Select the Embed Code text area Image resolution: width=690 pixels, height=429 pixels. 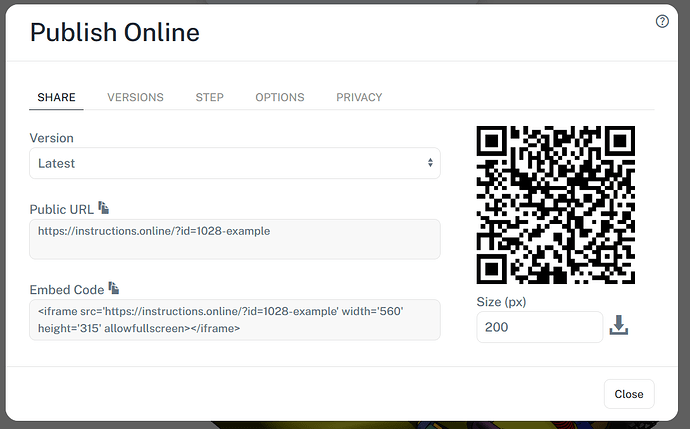(235, 320)
